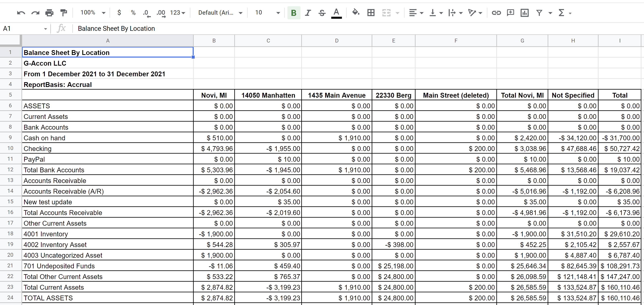Image resolution: width=644 pixels, height=305 pixels.
Task: Click the Borders grid icon
Action: pyautogui.click(x=371, y=13)
